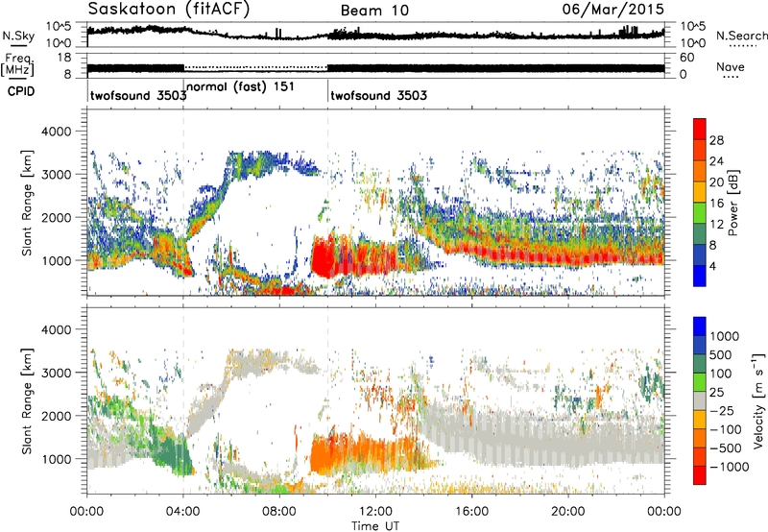Viewport: 768px width, 532px height.
Task: Click the Time UT axis title
Action: (x=375, y=526)
